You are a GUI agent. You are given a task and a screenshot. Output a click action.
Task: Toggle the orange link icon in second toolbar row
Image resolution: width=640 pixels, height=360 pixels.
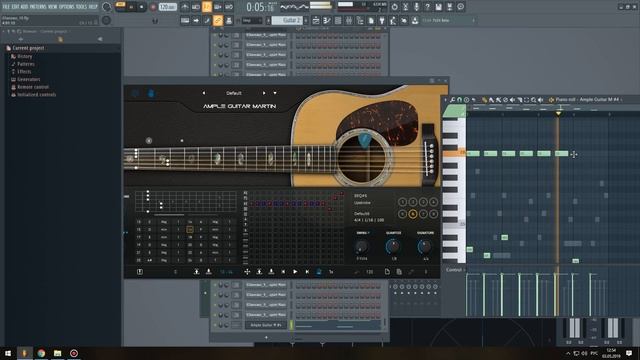pyautogui.click(x=218, y=20)
